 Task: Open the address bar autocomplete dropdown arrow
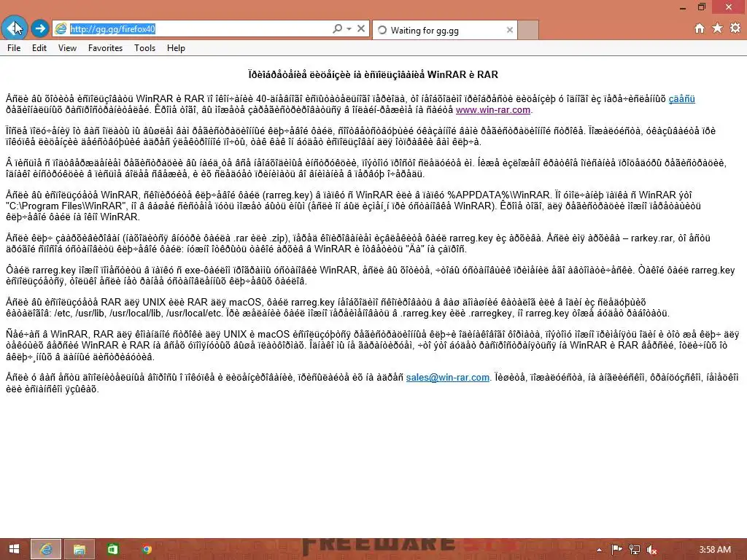click(349, 28)
